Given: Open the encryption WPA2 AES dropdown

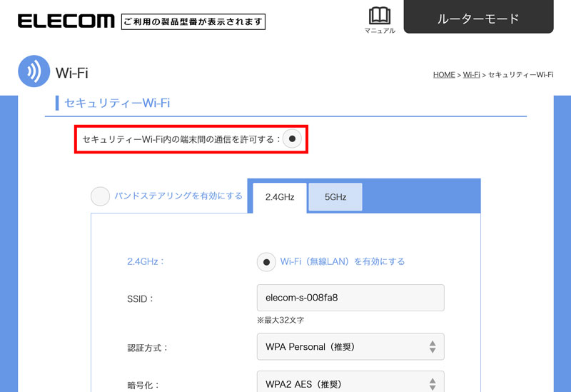Looking at the screenshot, I should pos(350,382).
